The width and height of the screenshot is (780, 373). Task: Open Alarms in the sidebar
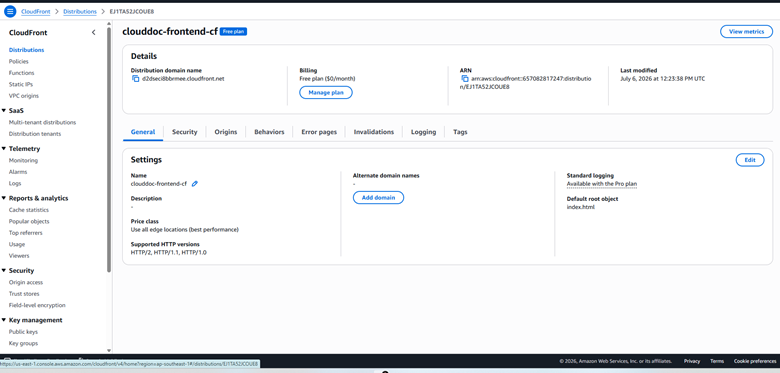click(18, 172)
